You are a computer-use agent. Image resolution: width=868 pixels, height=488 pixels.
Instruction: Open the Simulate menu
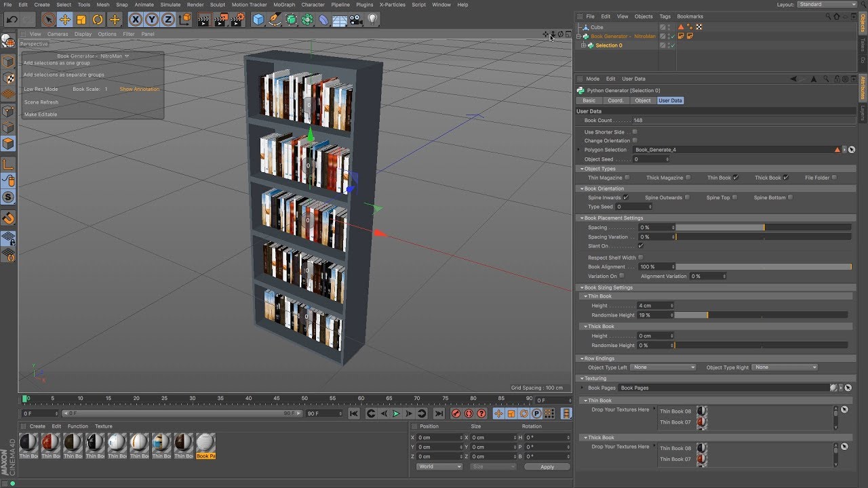click(x=170, y=5)
